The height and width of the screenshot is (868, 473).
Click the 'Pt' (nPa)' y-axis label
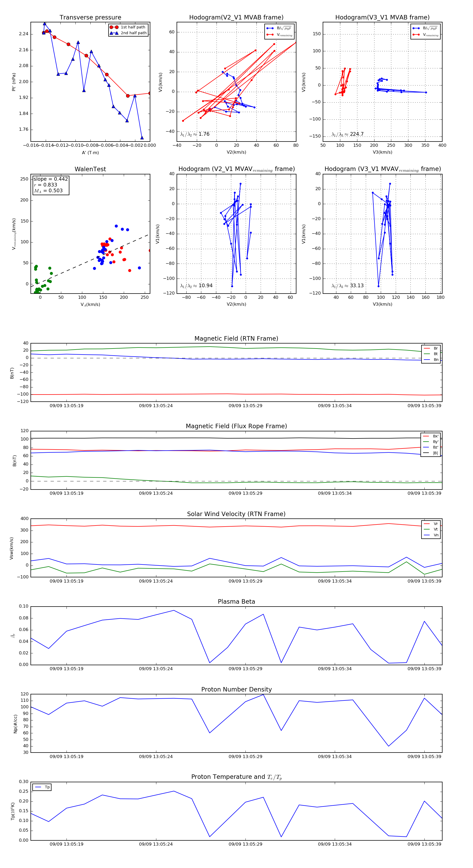coord(14,82)
